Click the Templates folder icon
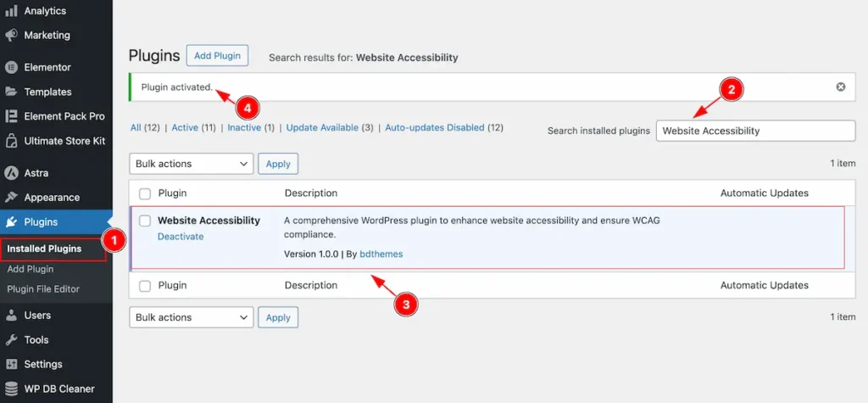 coord(11,92)
